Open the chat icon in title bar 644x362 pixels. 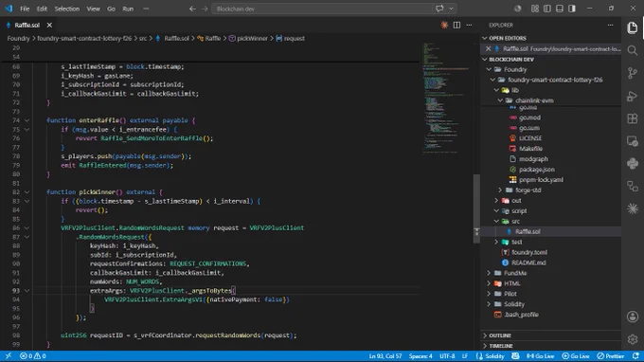[x=439, y=9]
